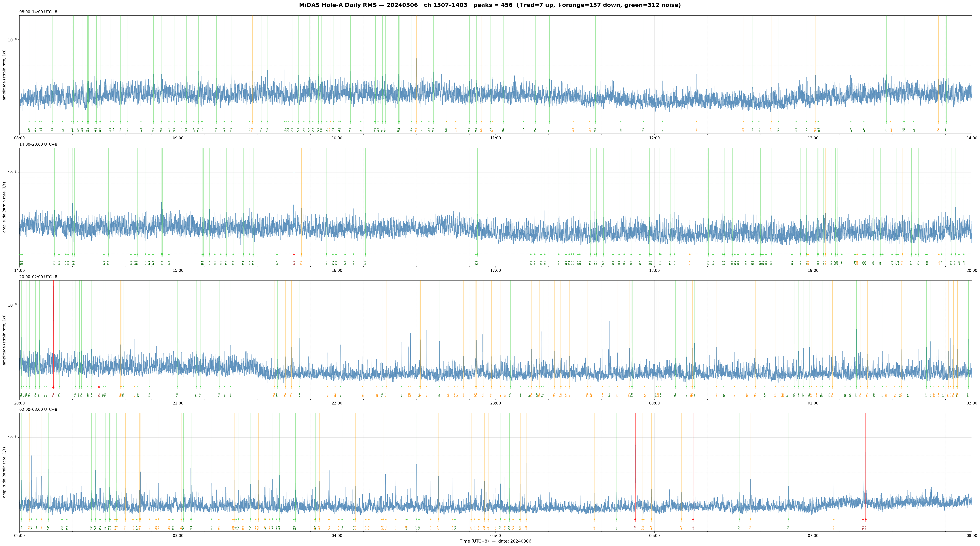Image resolution: width=980 pixels, height=546 pixels.
Task: Select the 21:00 time tick label
Action: point(178,403)
